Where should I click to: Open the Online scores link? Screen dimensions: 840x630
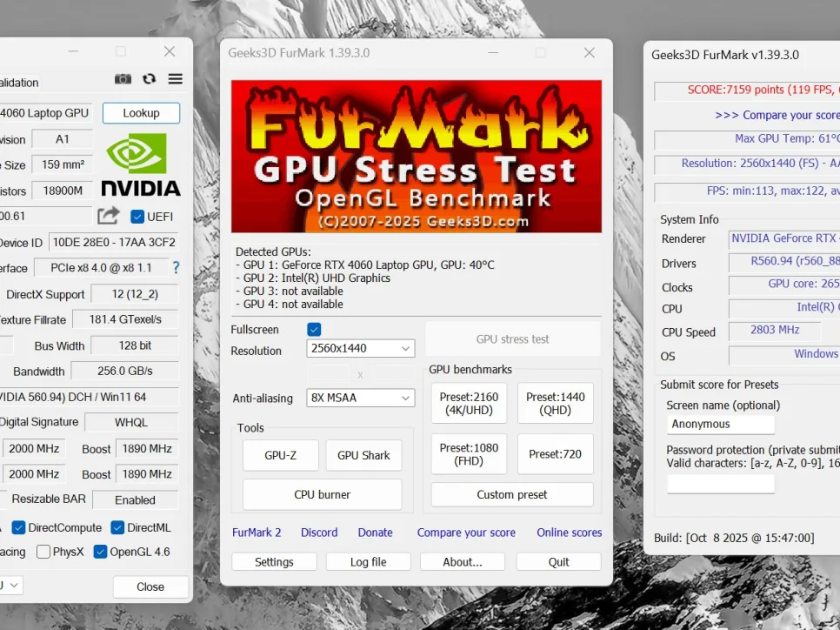coord(569,533)
